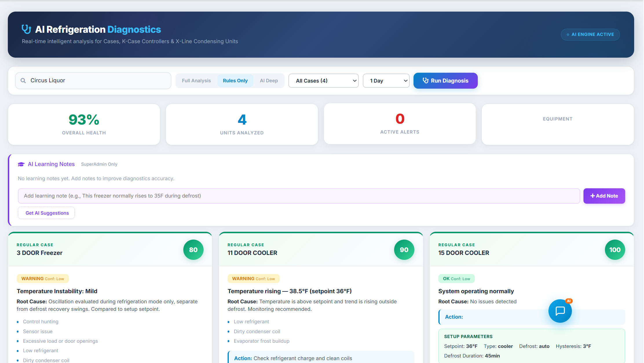
Task: Click 'Type: cooler' parameter
Action: (498, 346)
